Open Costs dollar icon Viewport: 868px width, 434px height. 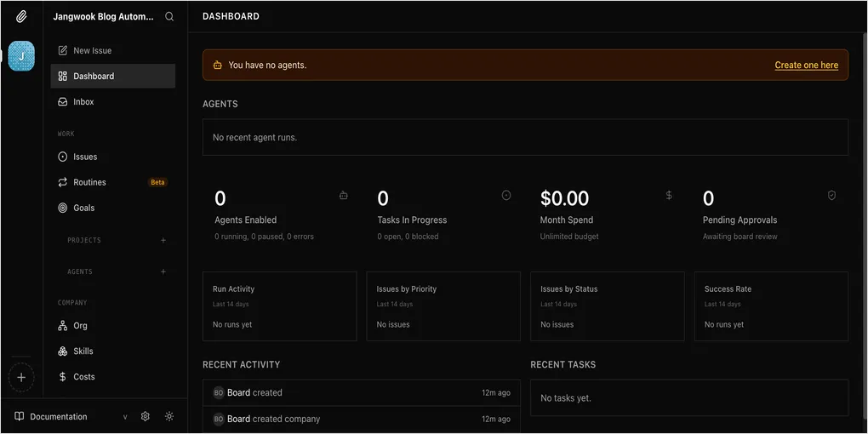pos(63,376)
